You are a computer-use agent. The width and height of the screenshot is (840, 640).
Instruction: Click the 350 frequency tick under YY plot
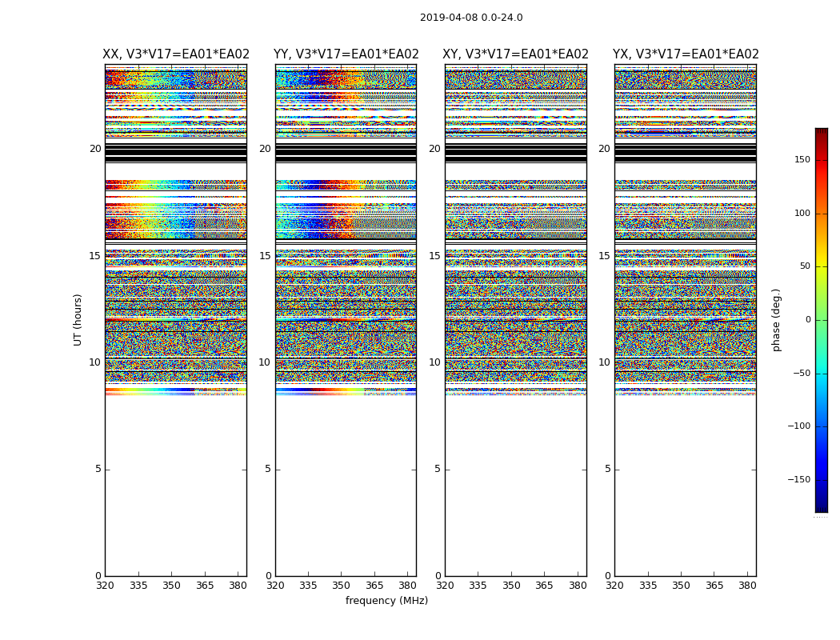coord(342,586)
